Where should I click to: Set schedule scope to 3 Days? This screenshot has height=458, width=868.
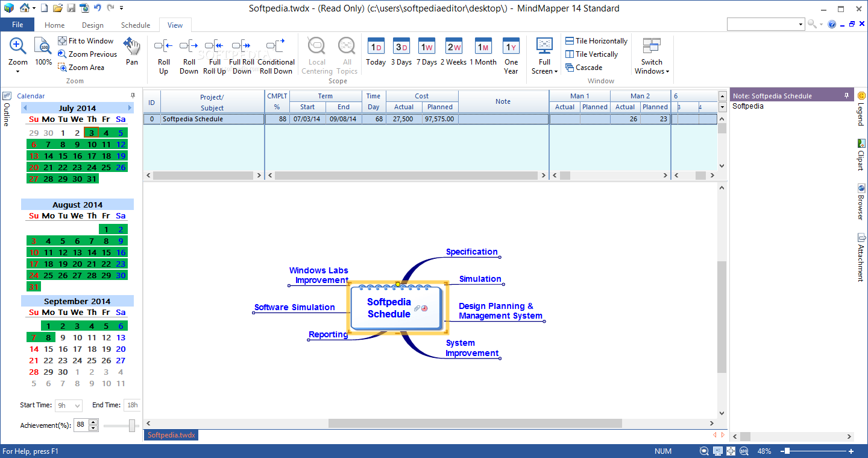coord(401,52)
